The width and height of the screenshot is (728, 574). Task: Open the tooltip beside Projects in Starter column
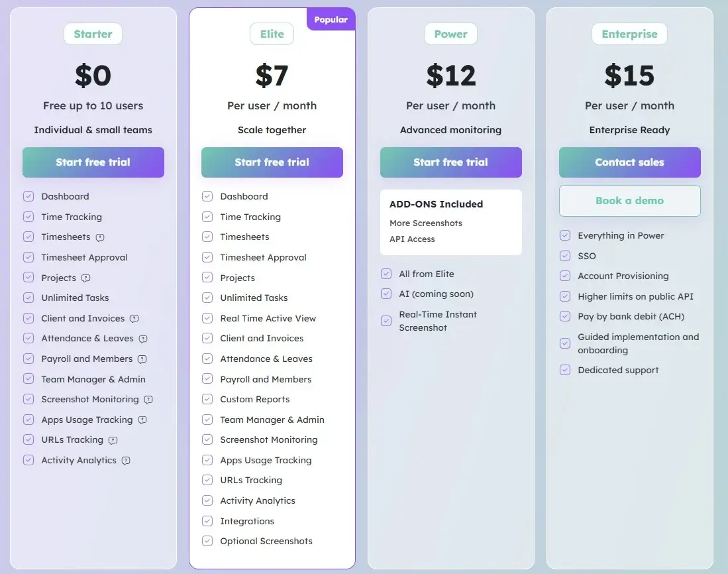click(87, 278)
